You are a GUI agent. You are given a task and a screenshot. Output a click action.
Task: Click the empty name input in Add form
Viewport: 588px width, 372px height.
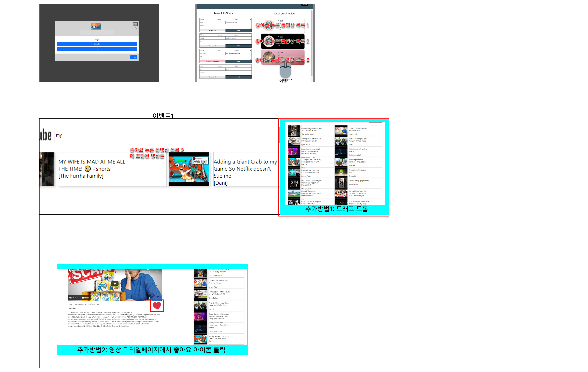click(208, 66)
